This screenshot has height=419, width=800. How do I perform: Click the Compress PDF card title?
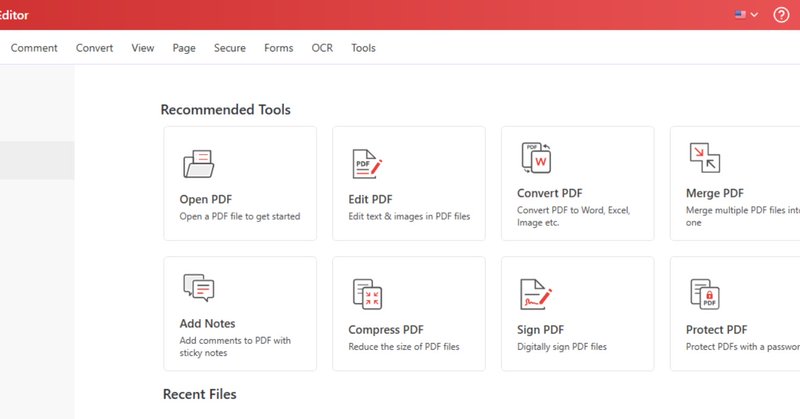click(x=386, y=330)
